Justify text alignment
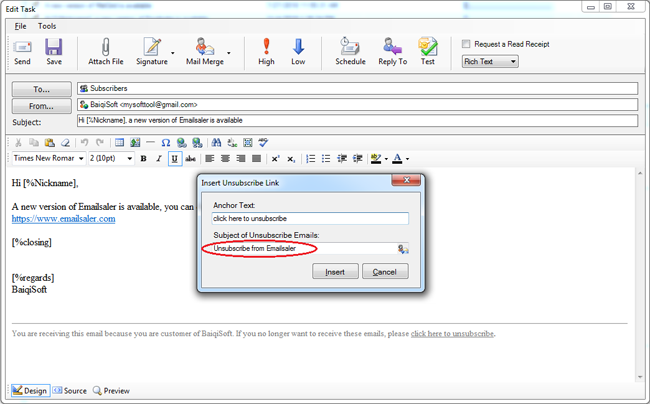 click(x=257, y=159)
